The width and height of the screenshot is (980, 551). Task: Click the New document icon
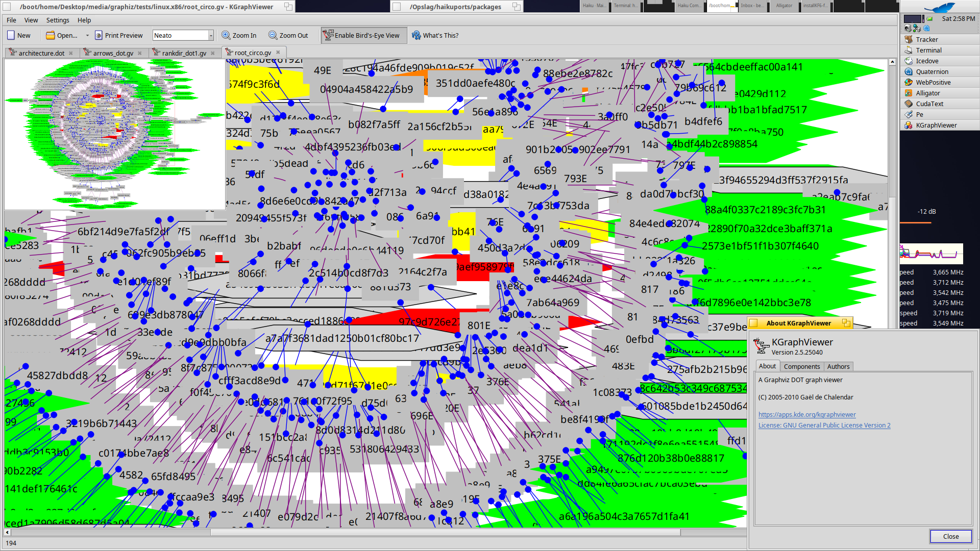(x=11, y=35)
